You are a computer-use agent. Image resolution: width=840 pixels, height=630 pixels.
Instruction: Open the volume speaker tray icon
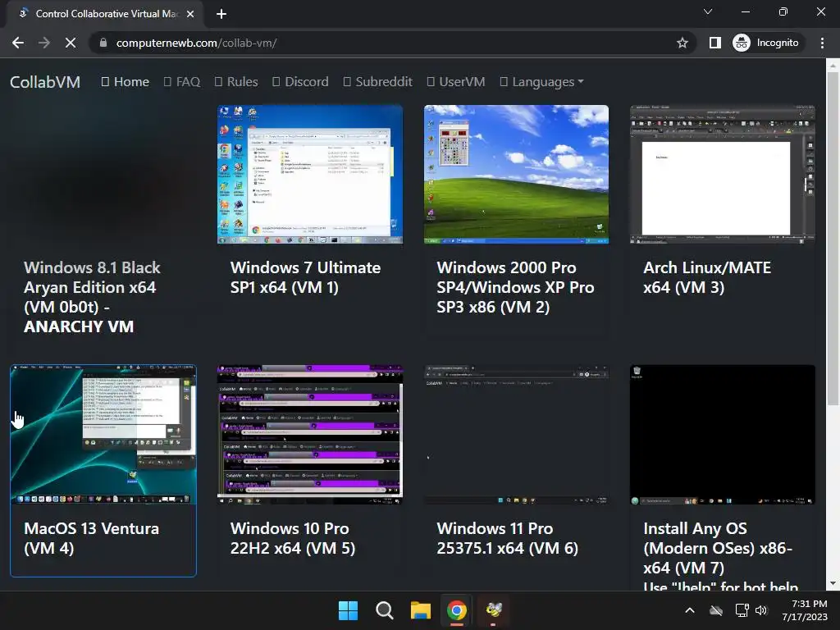click(761, 610)
